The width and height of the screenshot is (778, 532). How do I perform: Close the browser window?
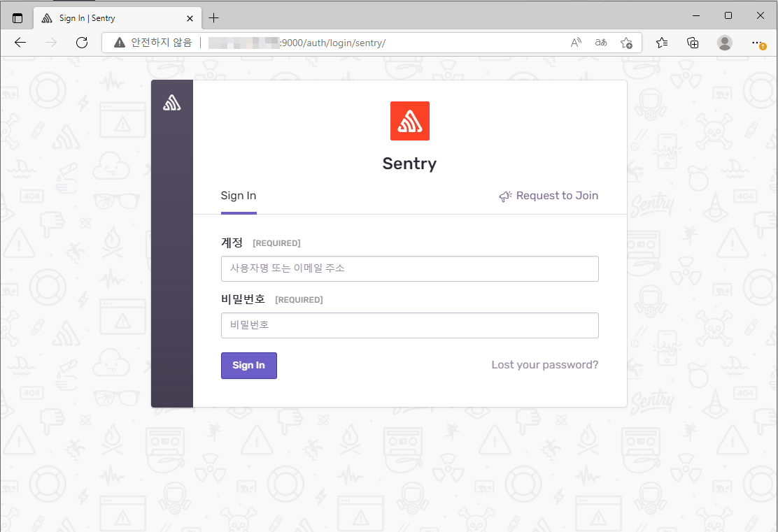(760, 15)
